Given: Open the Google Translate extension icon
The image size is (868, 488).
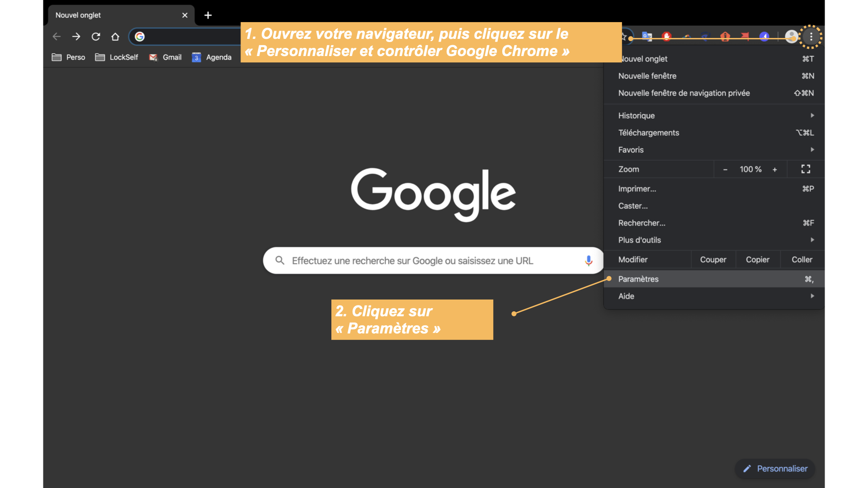Looking at the screenshot, I should click(647, 37).
